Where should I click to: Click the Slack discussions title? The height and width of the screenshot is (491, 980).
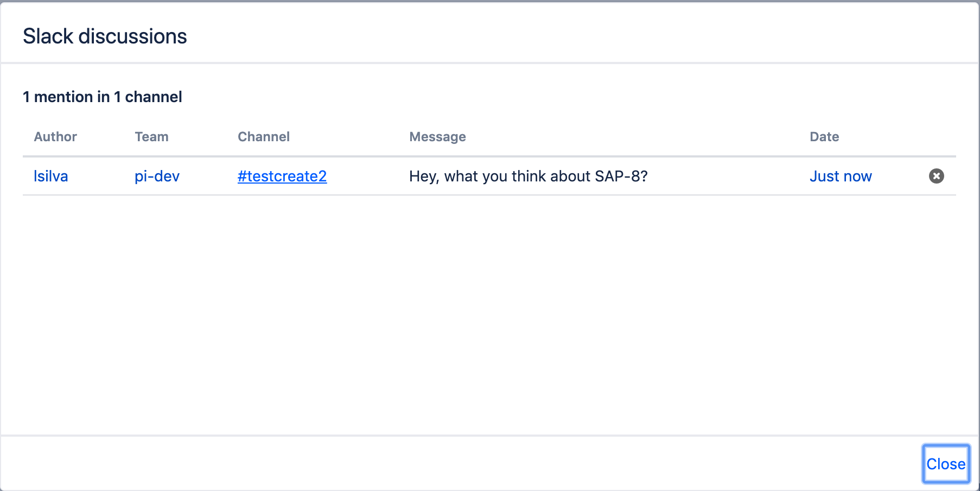104,36
